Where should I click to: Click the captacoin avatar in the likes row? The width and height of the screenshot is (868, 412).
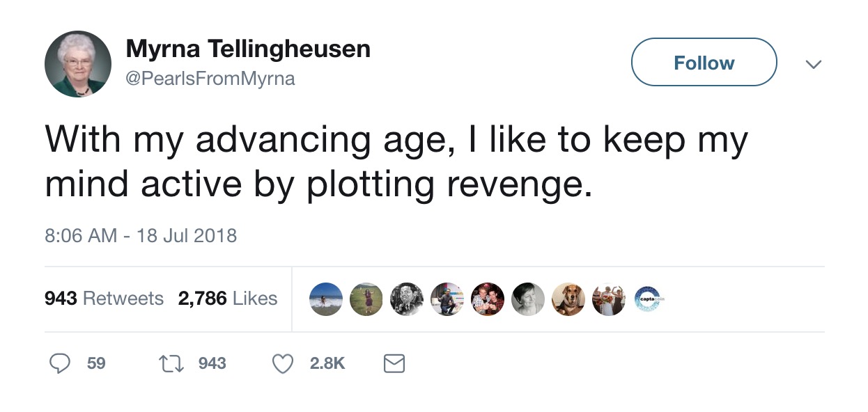click(x=648, y=299)
